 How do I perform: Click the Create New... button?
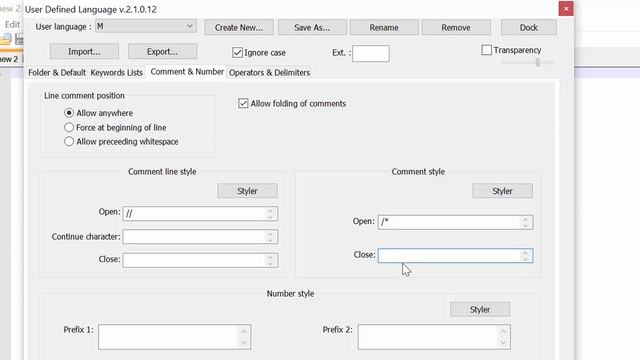tap(239, 27)
